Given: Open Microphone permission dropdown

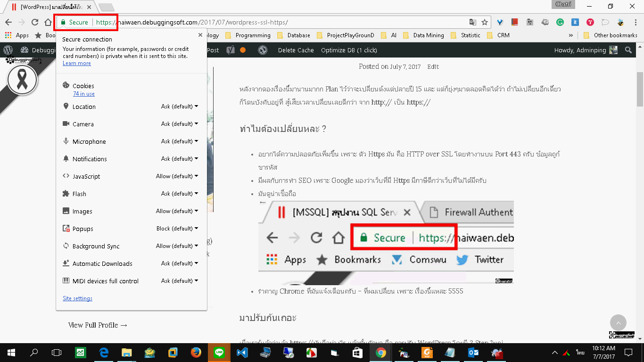Looking at the screenshot, I should coord(180,141).
